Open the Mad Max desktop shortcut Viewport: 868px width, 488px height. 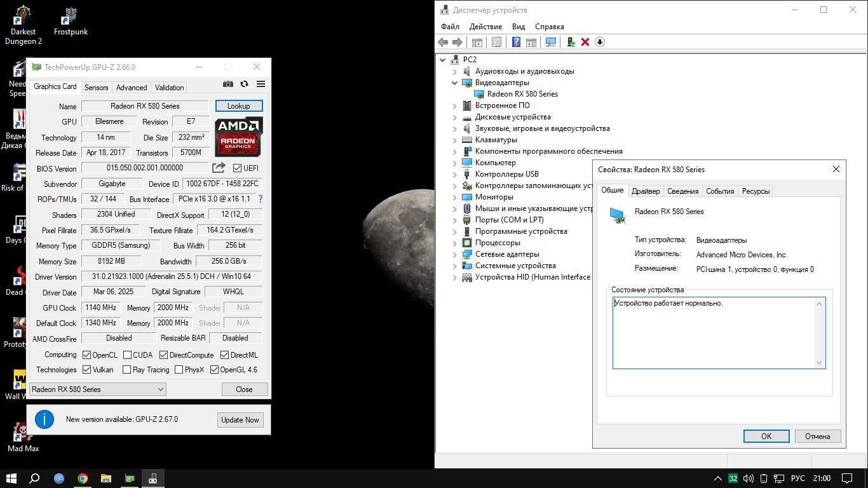click(24, 437)
